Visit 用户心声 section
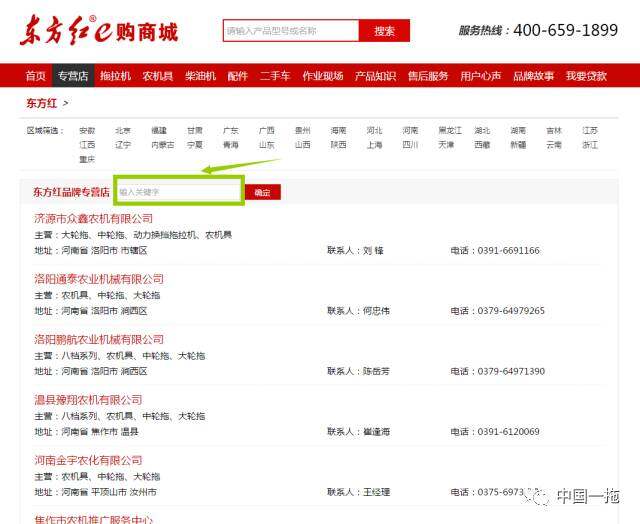This screenshot has width=640, height=524. click(481, 76)
